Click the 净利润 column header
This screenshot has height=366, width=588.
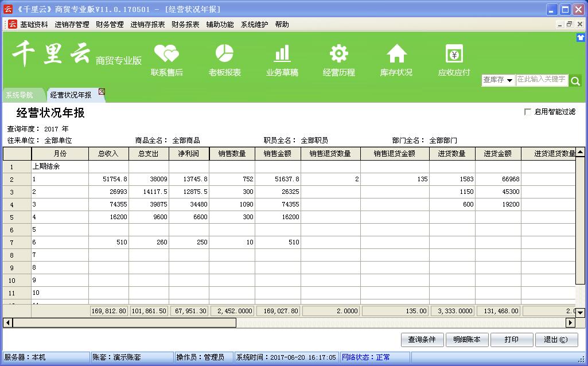click(x=189, y=154)
